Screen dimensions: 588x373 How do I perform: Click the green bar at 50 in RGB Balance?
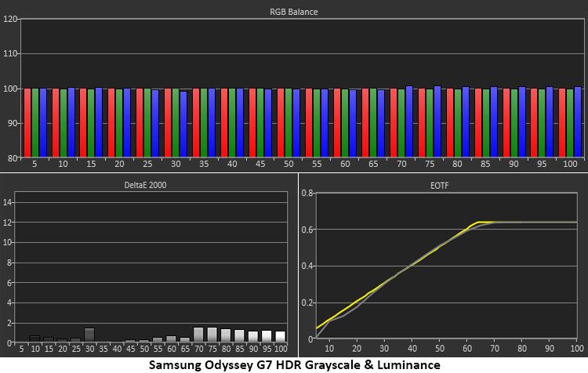pos(289,122)
